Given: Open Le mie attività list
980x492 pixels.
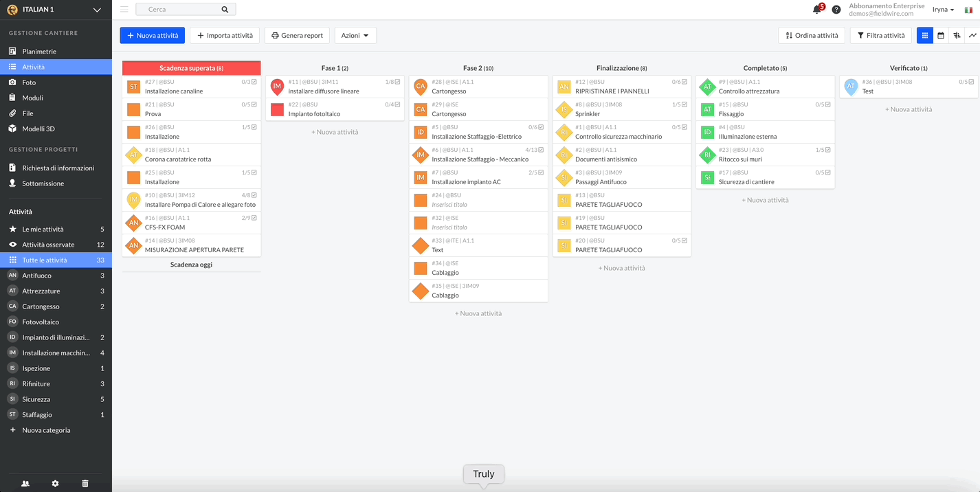Looking at the screenshot, I should pos(43,230).
